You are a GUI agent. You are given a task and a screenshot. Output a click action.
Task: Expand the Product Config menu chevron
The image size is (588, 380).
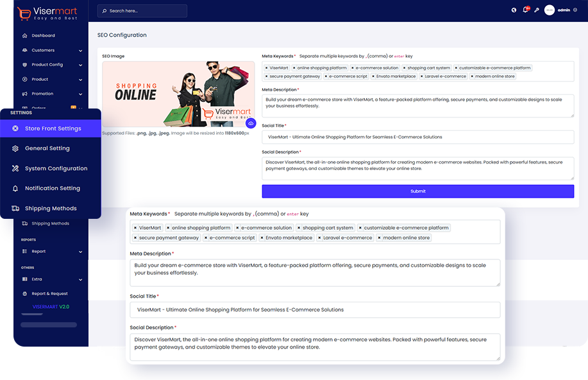pos(81,65)
